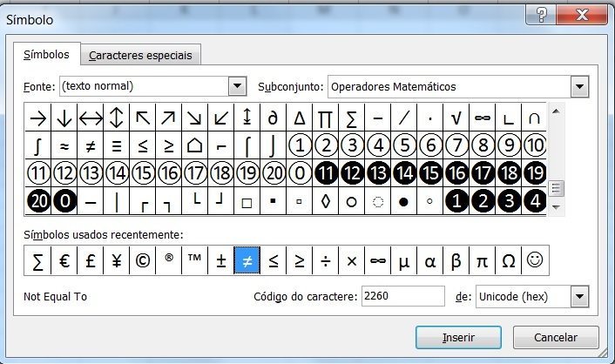Screen dimensions: 615x364
Task: Click the symbol grid scrollbar thumb
Action: (x=556, y=189)
